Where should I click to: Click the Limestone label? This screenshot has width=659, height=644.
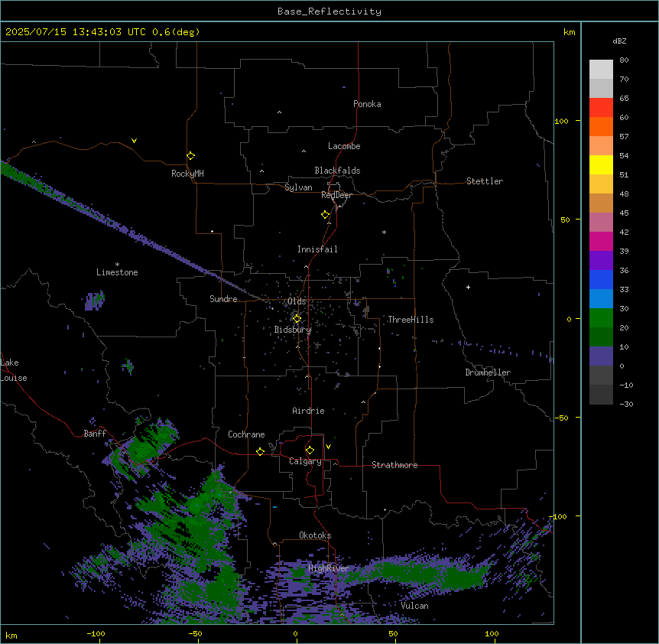pyautogui.click(x=117, y=272)
